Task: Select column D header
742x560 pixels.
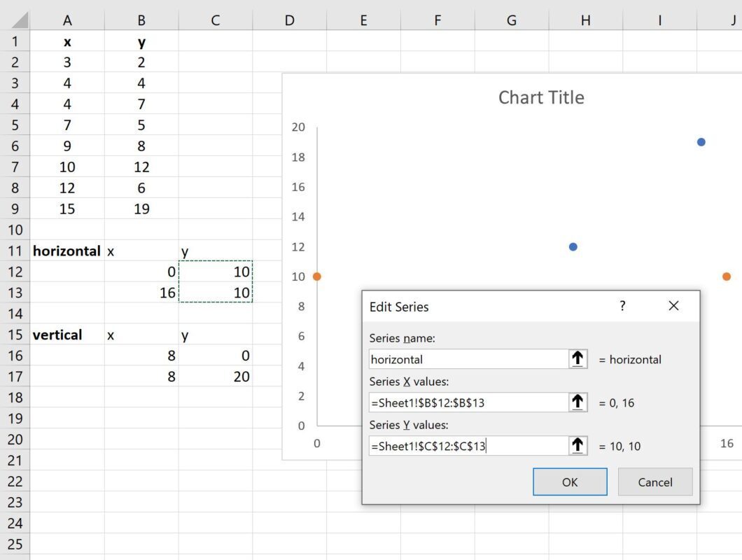Action: tap(290, 20)
